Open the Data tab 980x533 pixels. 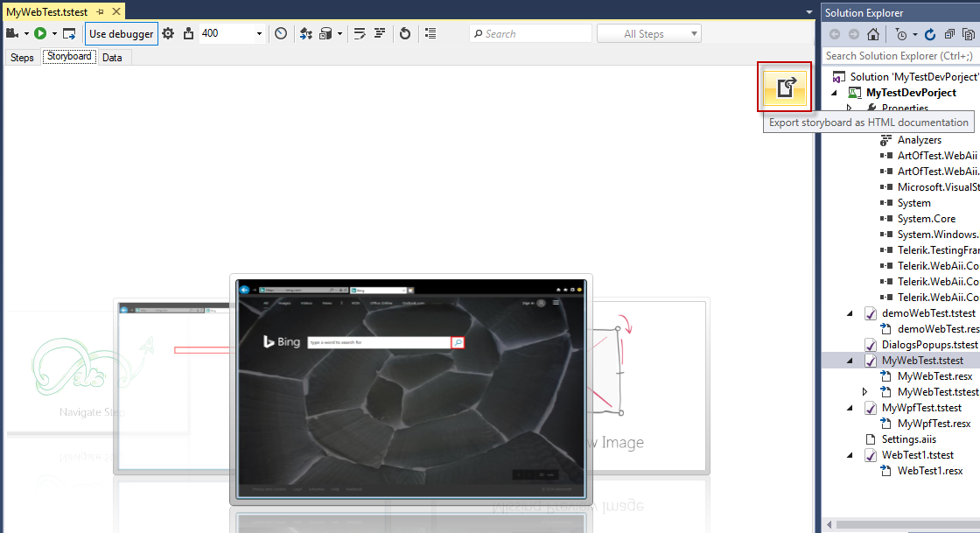pos(112,58)
